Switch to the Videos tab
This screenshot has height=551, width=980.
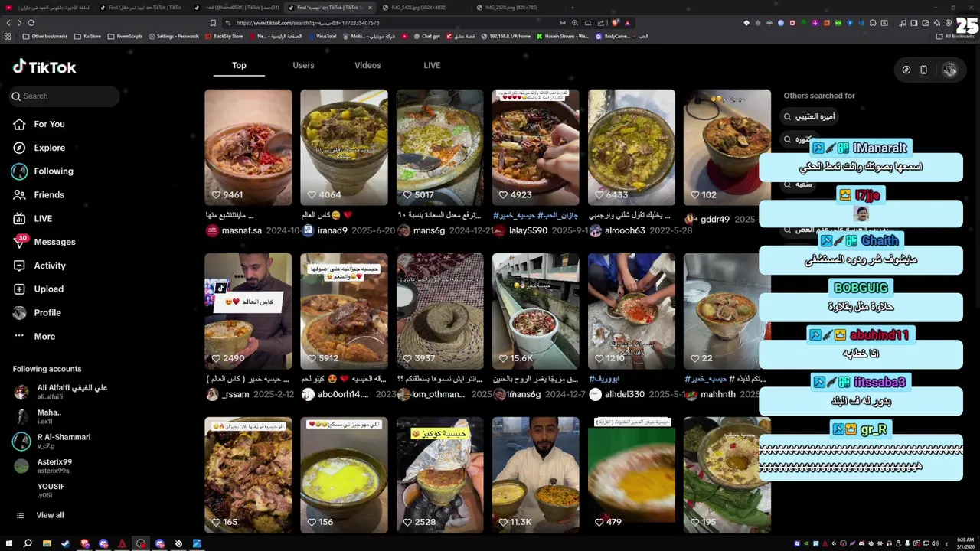[367, 66]
